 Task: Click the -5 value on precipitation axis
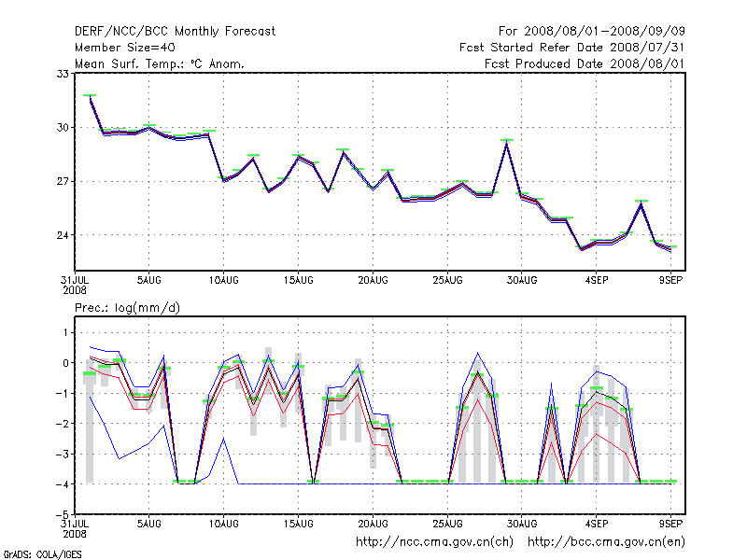point(63,514)
